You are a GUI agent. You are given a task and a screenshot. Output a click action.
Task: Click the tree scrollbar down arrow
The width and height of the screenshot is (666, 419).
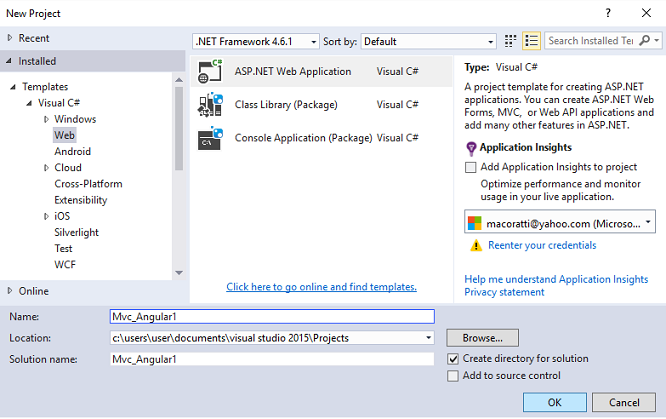(x=179, y=273)
